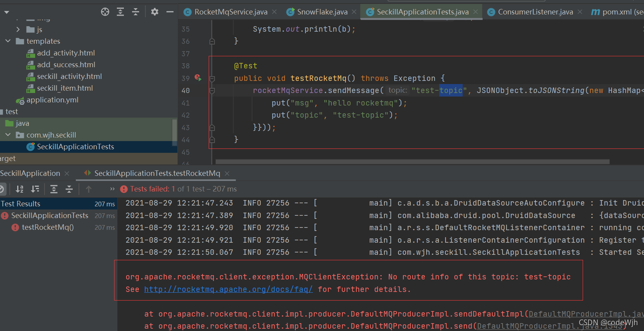Fold the code block at line 40
Viewport: 644px width, 331px height.
click(212, 91)
